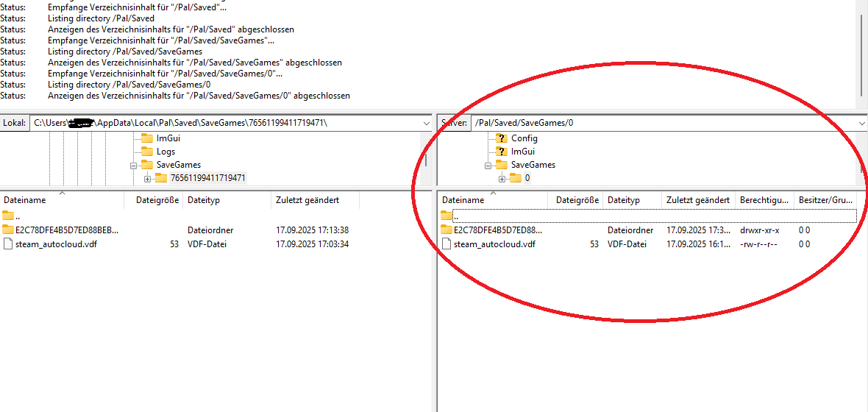Expand the 76561199411719471 local tree node

(x=147, y=178)
